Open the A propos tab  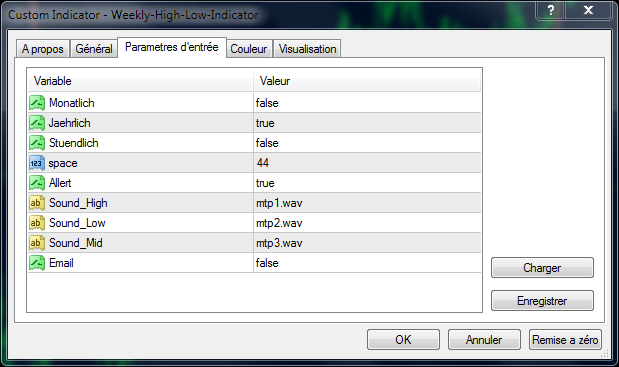(x=43, y=49)
